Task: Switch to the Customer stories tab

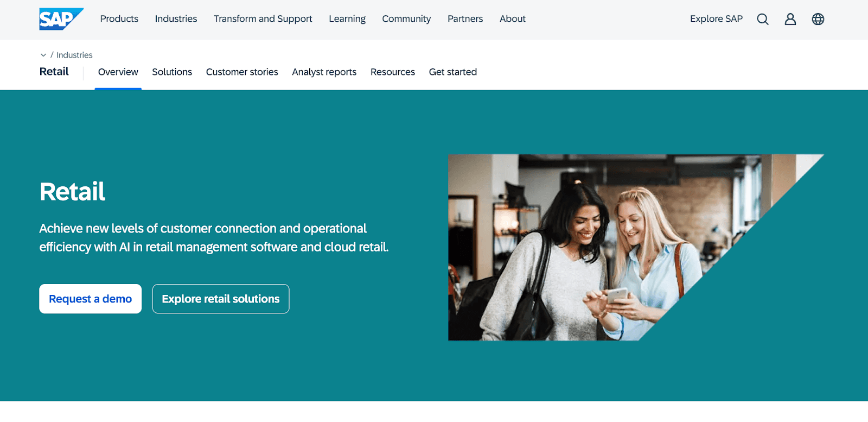Action: coord(242,72)
